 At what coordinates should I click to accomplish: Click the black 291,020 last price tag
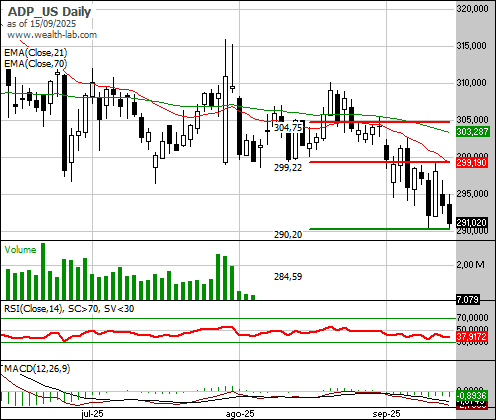(x=472, y=222)
